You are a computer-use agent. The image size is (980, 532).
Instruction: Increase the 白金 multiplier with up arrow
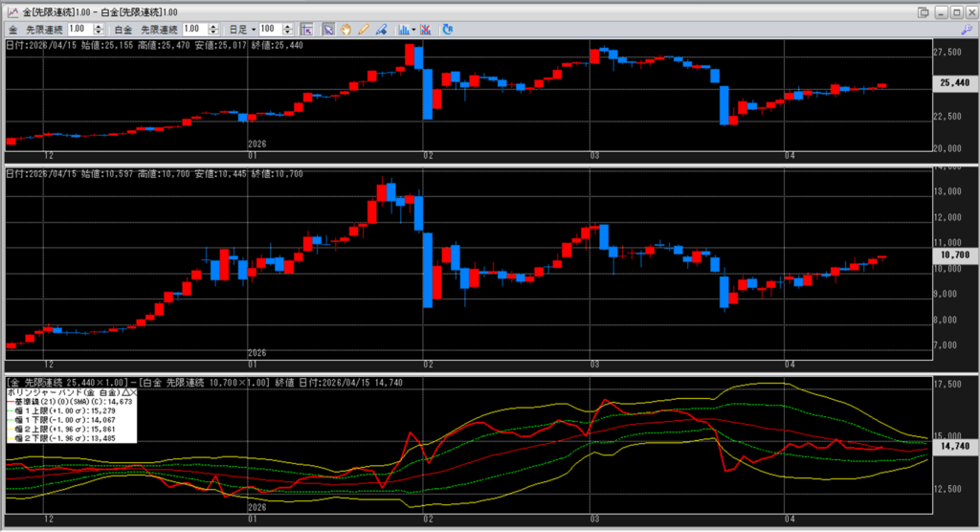tap(213, 26)
